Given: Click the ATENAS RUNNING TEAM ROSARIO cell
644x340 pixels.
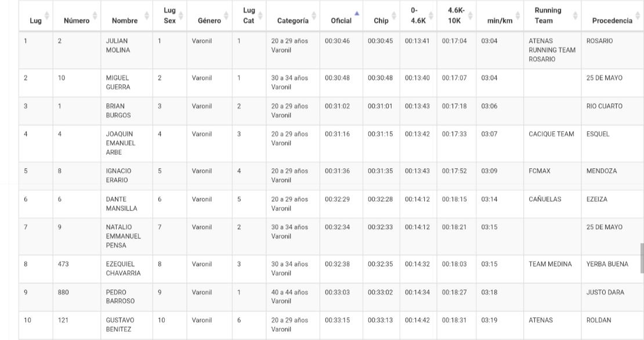Looking at the screenshot, I should tap(552, 50).
